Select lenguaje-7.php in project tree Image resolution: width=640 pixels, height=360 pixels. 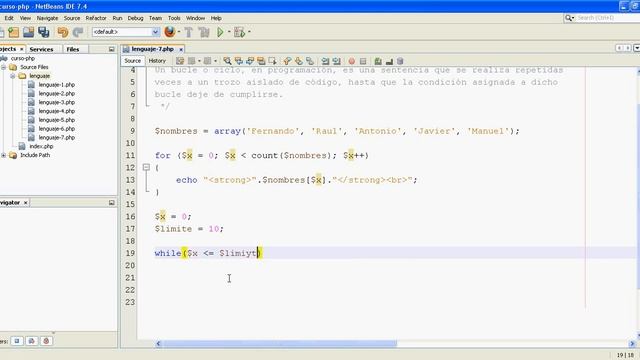57,138
